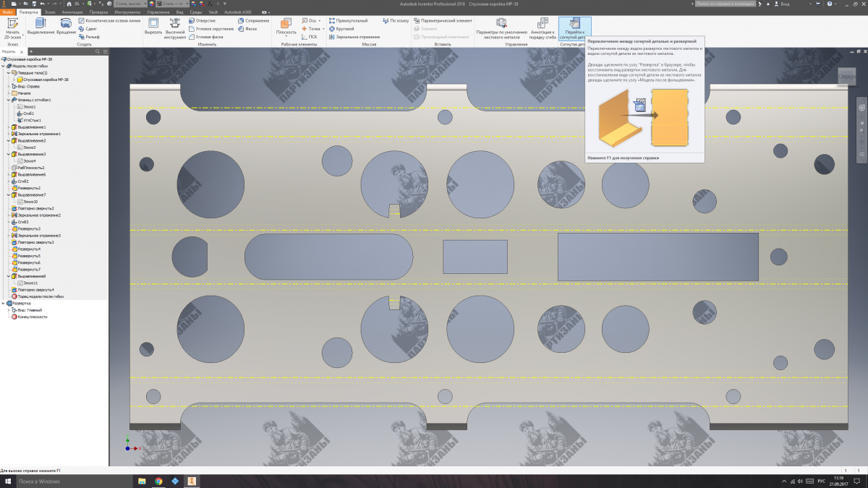Open the Файл menu
This screenshot has width=868, height=488.
pyautogui.click(x=7, y=13)
